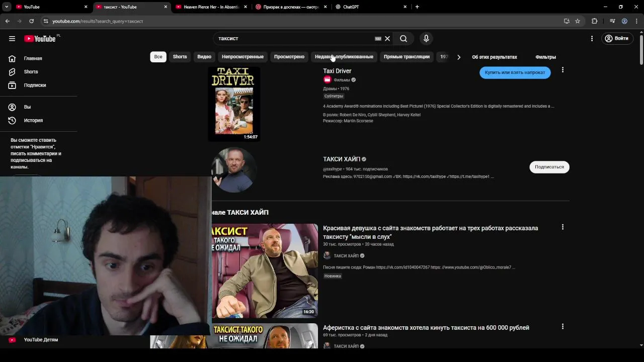The height and width of the screenshot is (362, 644).
Task: Select the Видео filter chip
Action: click(204, 57)
